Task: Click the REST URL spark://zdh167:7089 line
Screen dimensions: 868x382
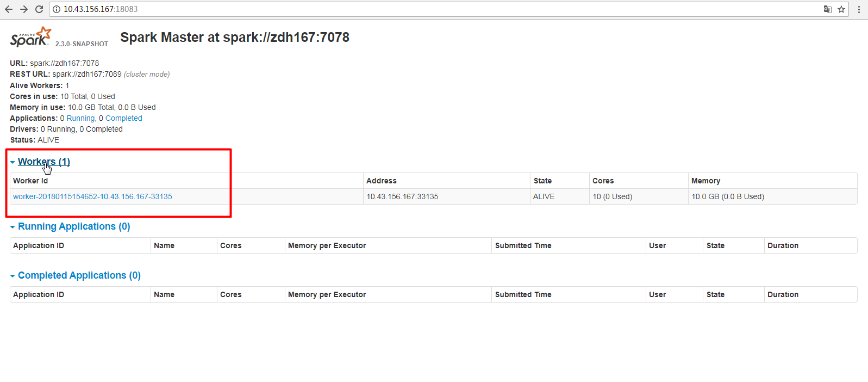Action: pos(90,74)
